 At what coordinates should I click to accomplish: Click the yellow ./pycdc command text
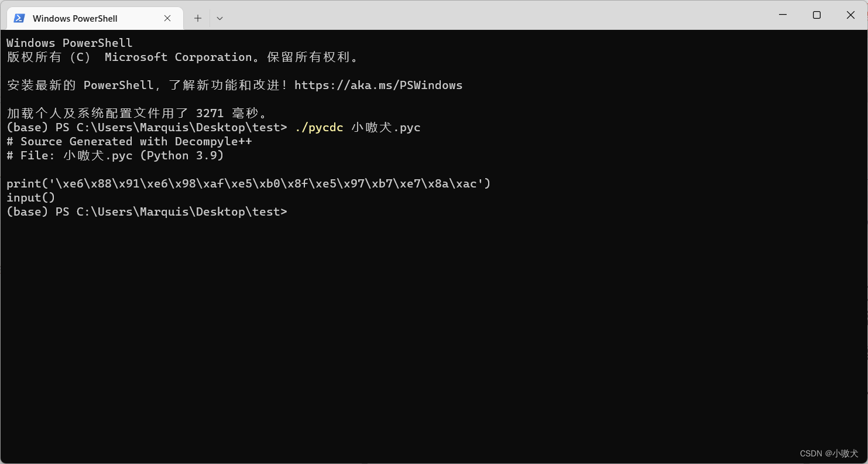319,128
